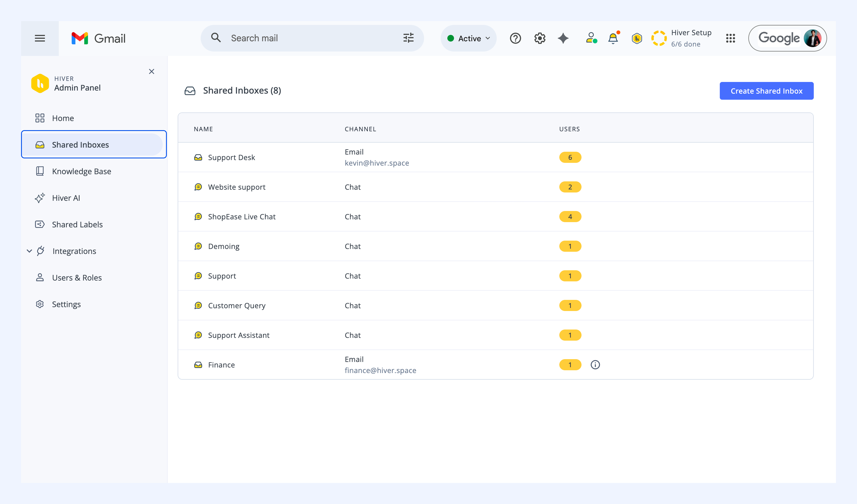
Task: Click the NAME column header
Action: [x=203, y=129]
